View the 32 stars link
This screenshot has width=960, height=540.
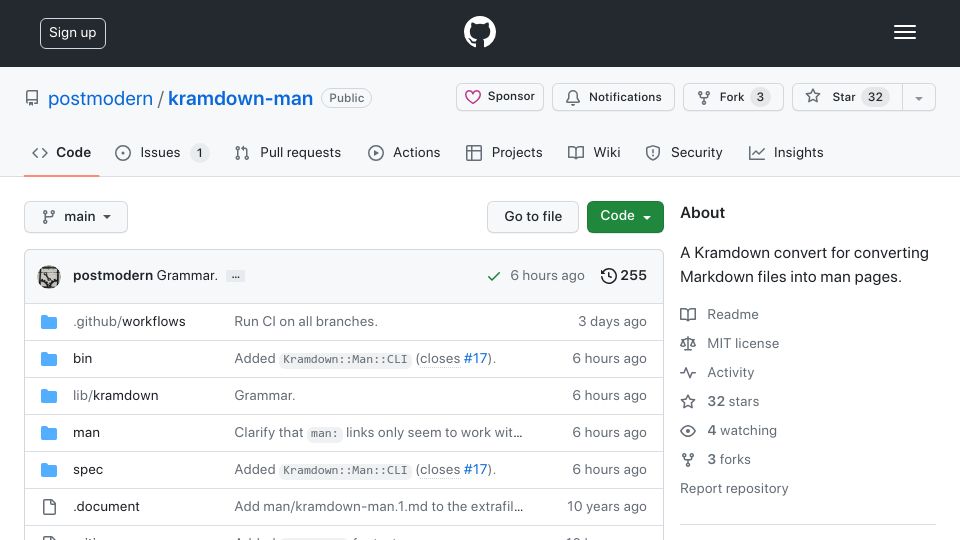point(733,401)
